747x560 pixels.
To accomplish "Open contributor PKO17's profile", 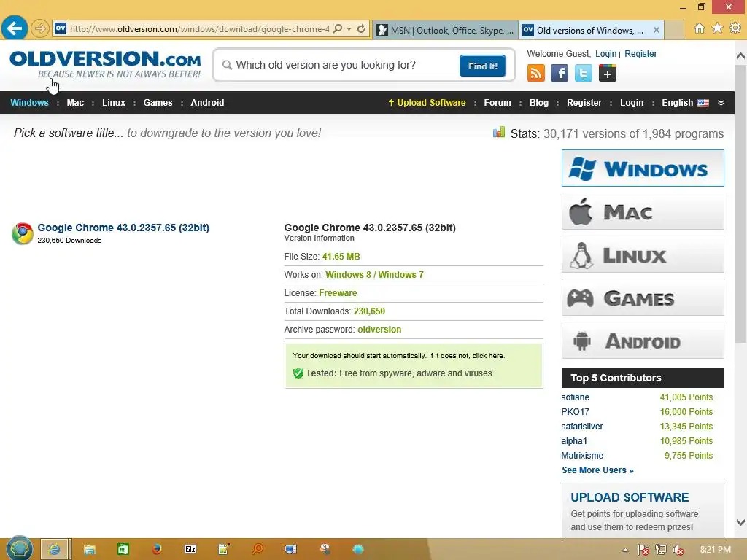I will pos(575,412).
